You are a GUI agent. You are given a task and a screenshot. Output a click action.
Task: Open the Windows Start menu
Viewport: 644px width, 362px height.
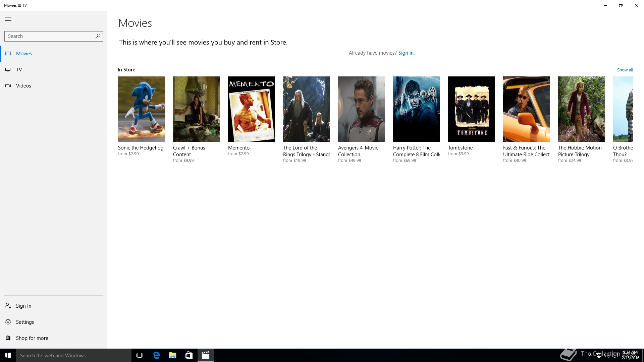click(x=8, y=355)
